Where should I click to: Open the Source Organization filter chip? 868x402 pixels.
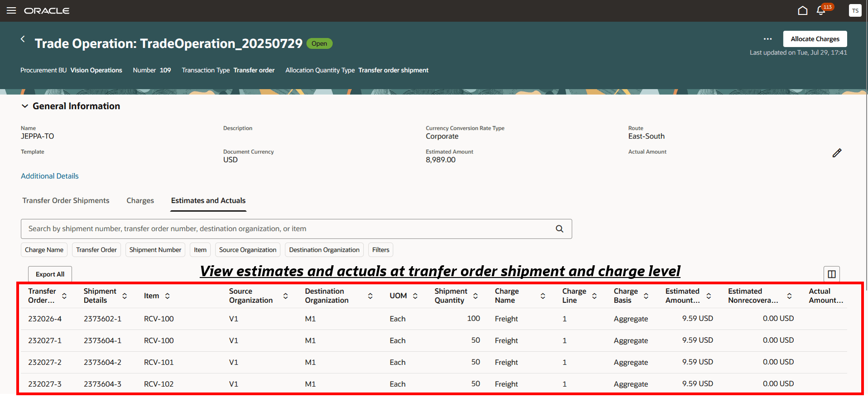248,250
